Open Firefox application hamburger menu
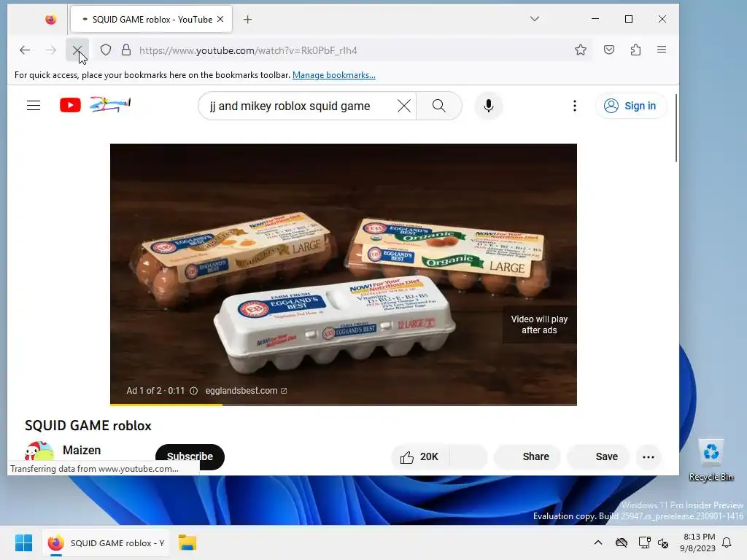 pyautogui.click(x=661, y=50)
